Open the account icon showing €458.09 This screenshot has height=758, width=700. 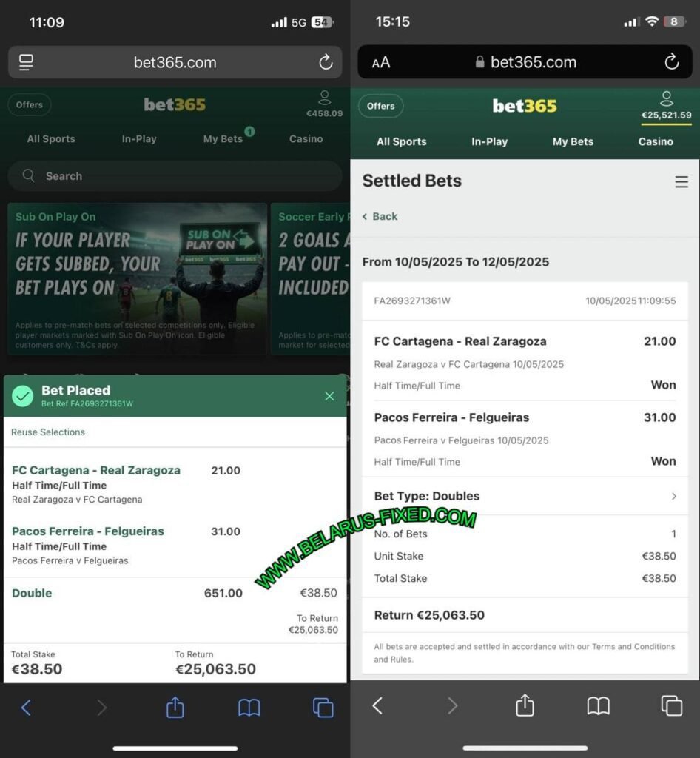point(324,104)
